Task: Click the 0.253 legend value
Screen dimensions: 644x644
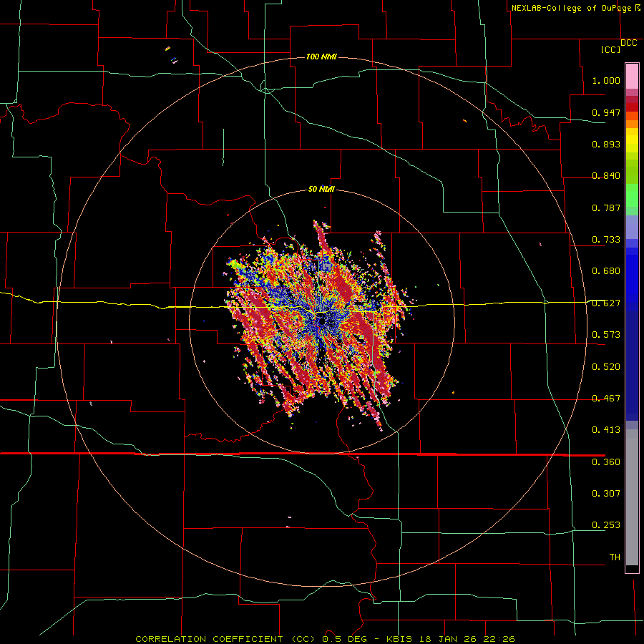Action: [606, 525]
